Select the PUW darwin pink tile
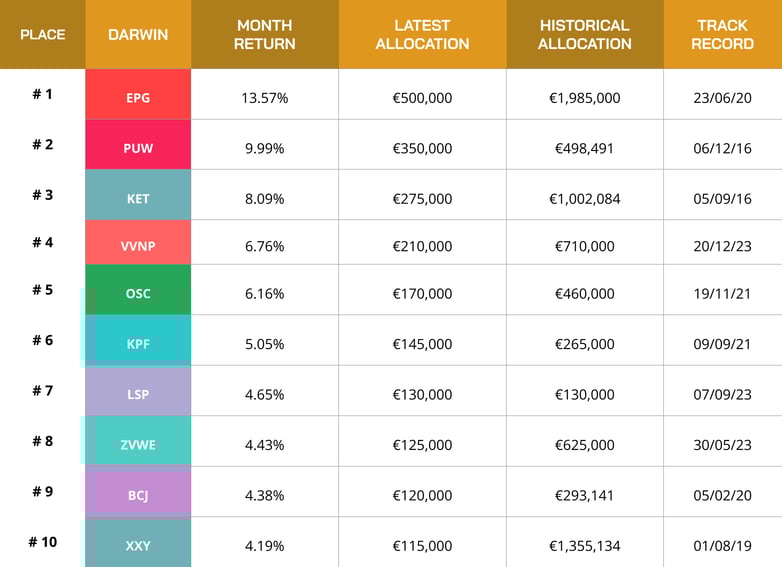The width and height of the screenshot is (782, 567). pyautogui.click(x=138, y=148)
